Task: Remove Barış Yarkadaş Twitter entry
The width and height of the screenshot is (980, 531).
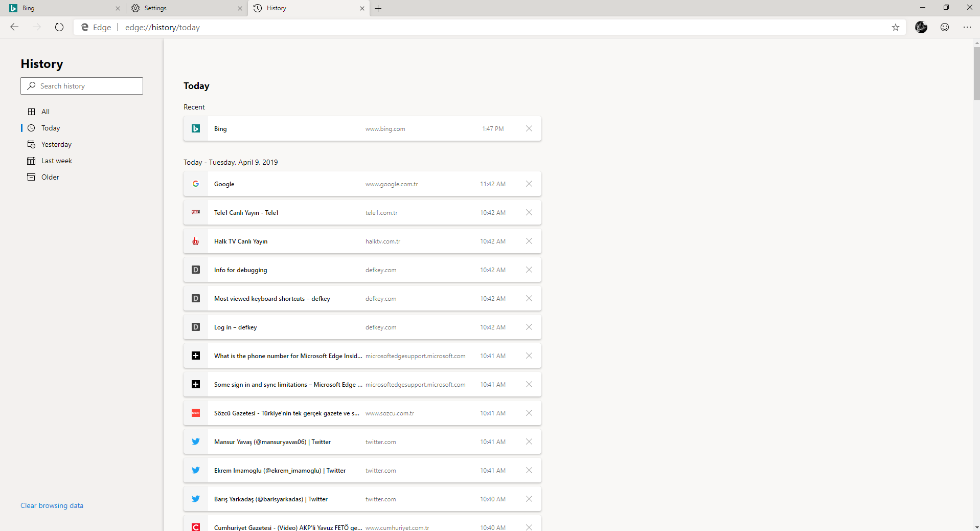Action: 529,499
